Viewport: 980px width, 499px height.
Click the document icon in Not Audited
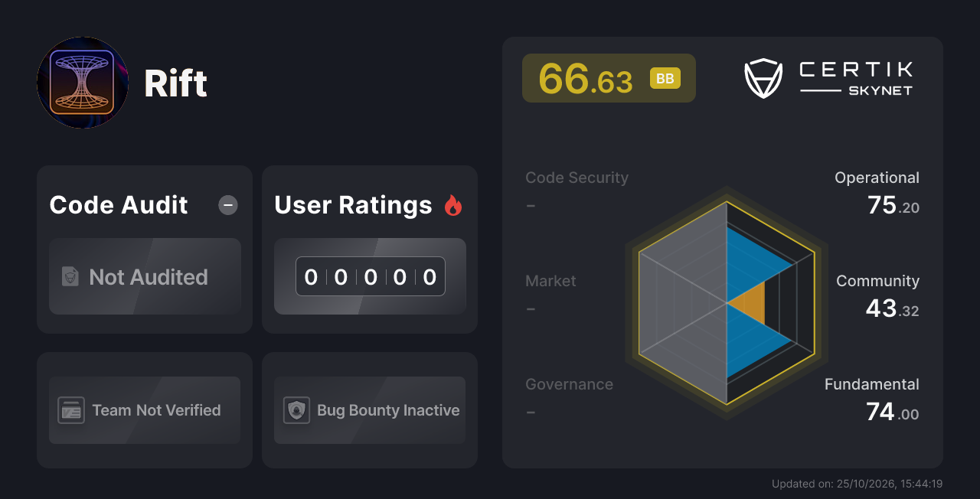click(70, 277)
